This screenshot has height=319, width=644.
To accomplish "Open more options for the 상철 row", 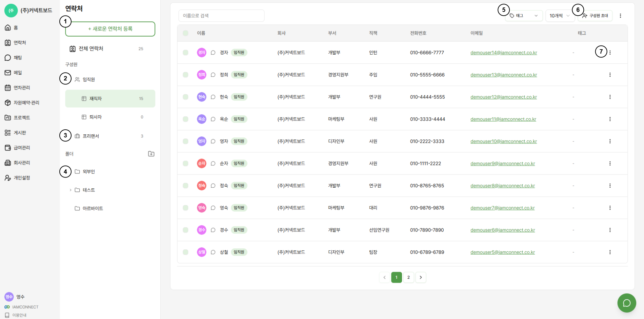I will 610,252.
